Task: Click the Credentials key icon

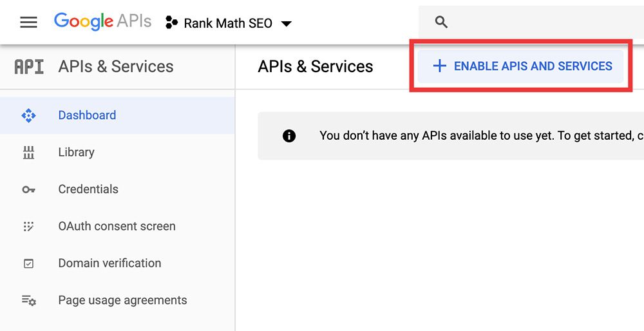Action: (29, 190)
